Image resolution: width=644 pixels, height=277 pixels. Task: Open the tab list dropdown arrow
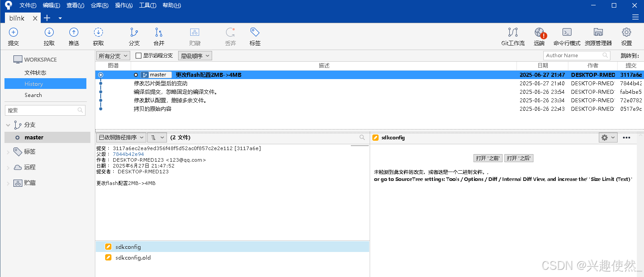click(60, 18)
